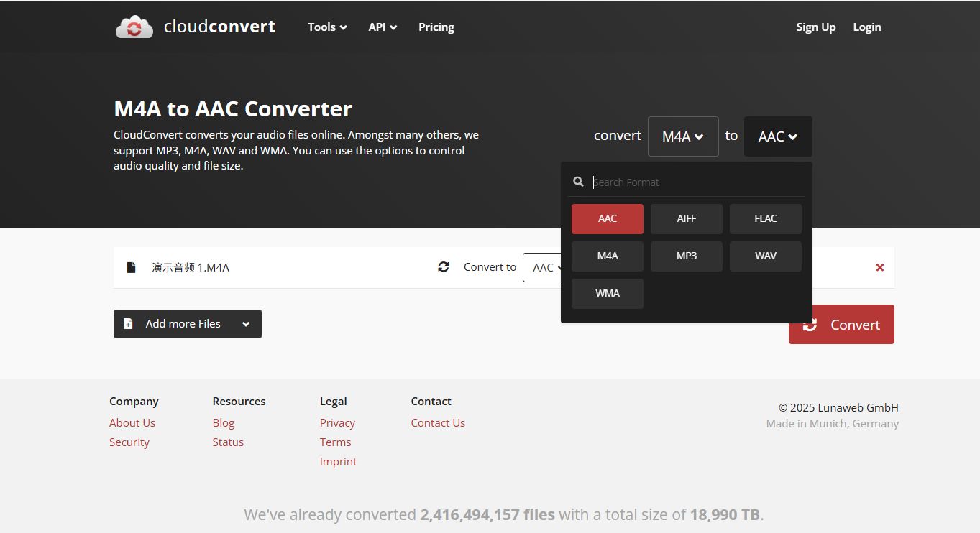The height and width of the screenshot is (533, 980).
Task: Open the Status footer link
Action: [228, 442]
